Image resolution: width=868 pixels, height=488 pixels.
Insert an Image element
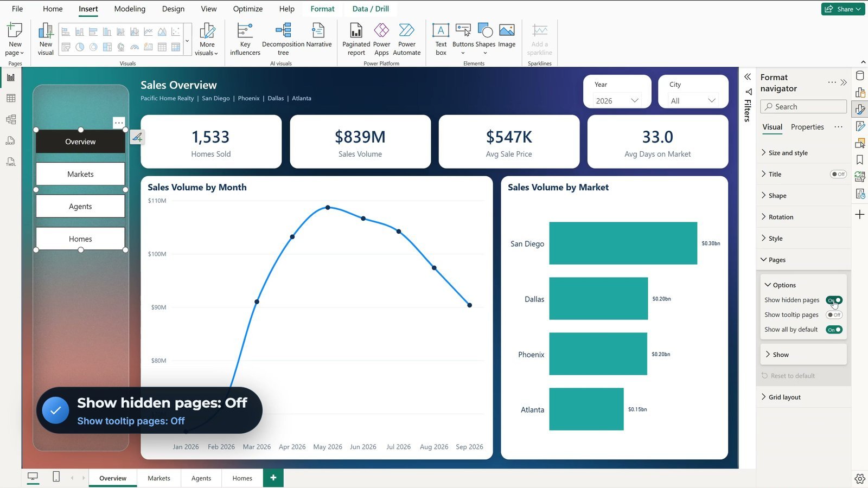[507, 35]
